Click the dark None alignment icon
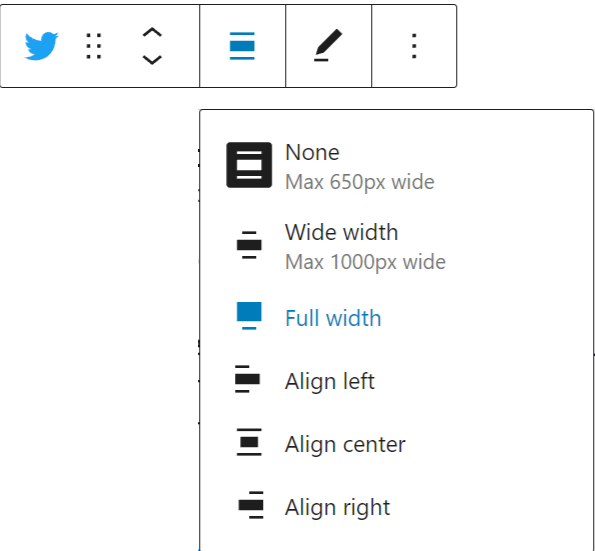 tap(249, 165)
